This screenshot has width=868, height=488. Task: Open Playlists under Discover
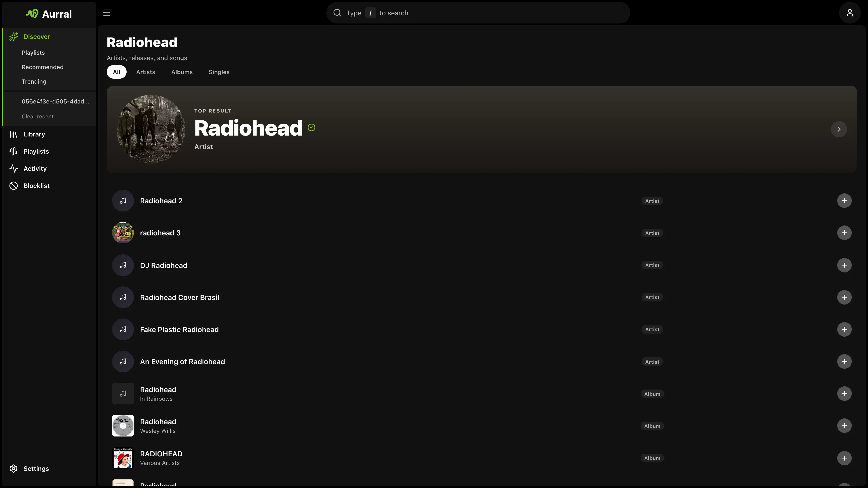(x=33, y=53)
